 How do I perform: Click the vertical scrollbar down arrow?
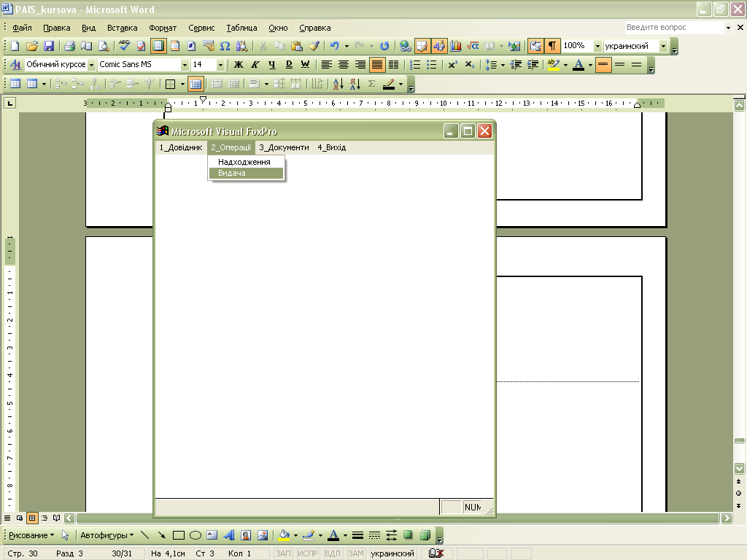pos(739,469)
